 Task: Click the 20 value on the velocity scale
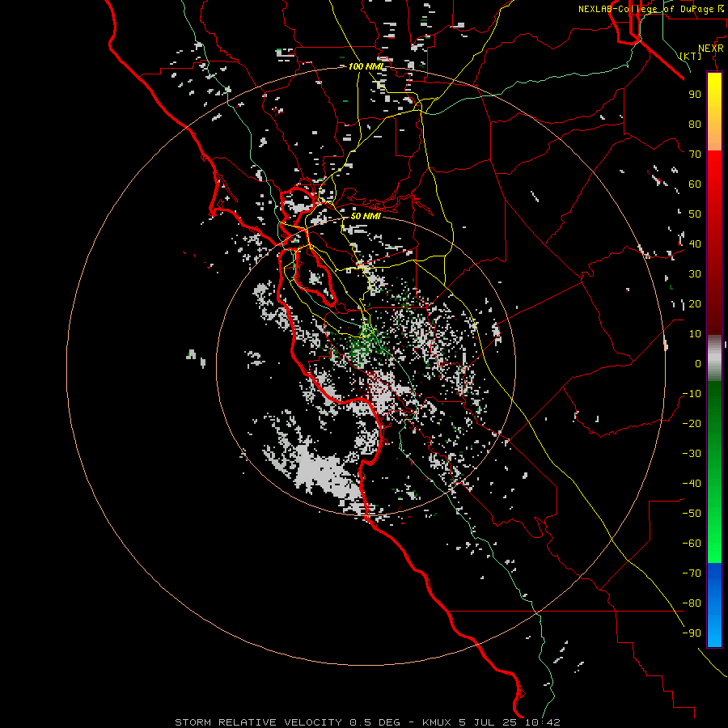695,304
